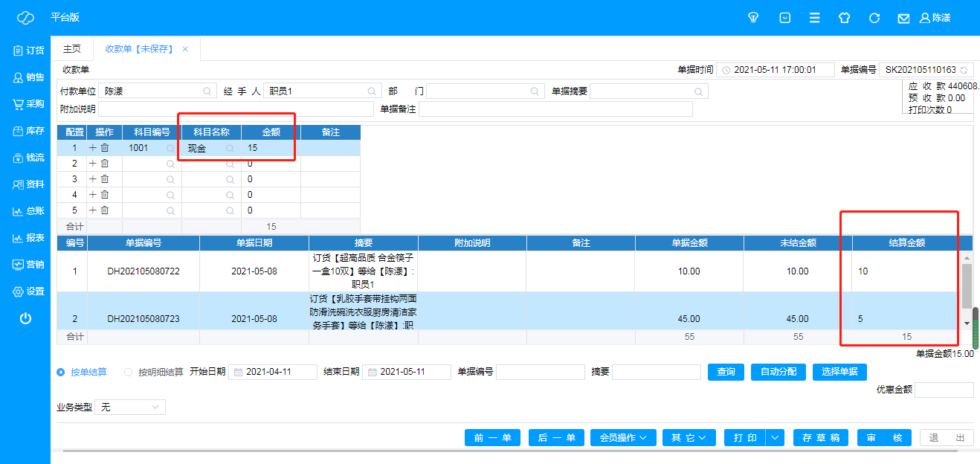
Task: Expand the 其它 dropdown button
Action: point(689,438)
